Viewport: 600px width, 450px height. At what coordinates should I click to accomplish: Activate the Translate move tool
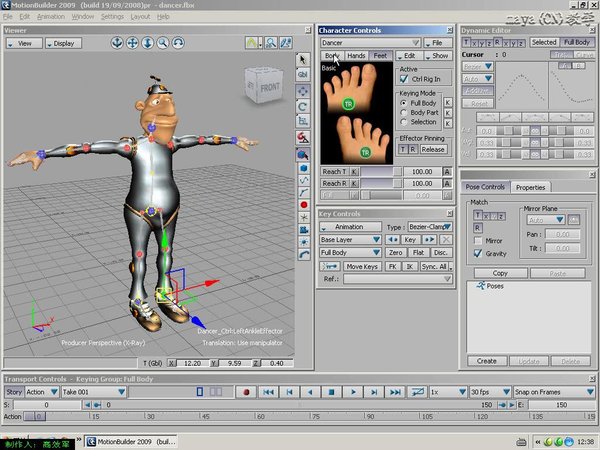[303, 91]
